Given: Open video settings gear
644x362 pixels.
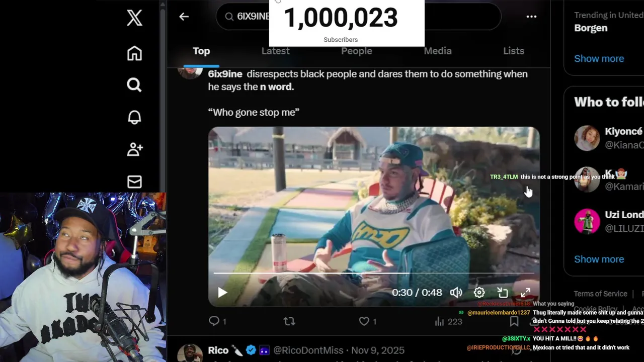Looking at the screenshot, I should (x=479, y=293).
